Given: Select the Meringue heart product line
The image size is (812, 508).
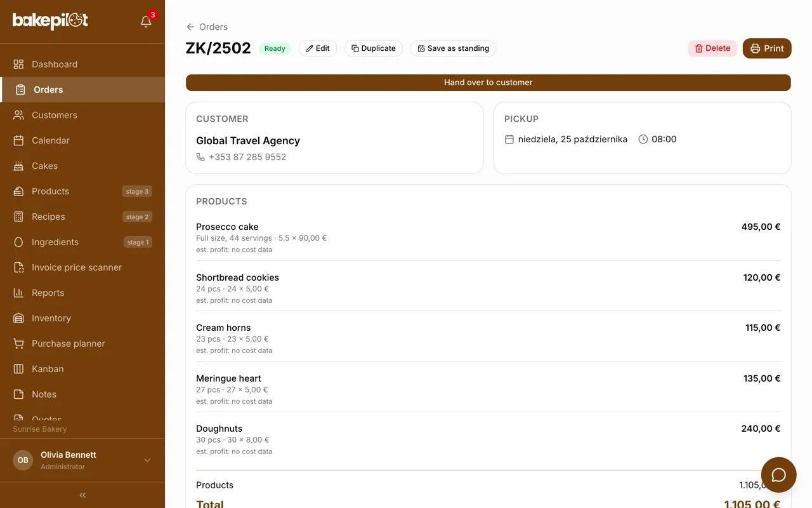Looking at the screenshot, I should click(488, 389).
